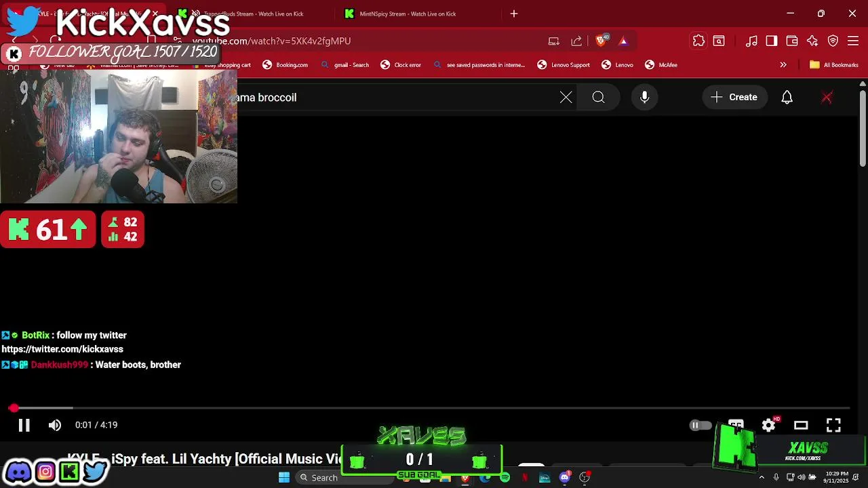Open Discord from the taskbar
Viewport: 868px width, 488px height.
click(x=565, y=478)
